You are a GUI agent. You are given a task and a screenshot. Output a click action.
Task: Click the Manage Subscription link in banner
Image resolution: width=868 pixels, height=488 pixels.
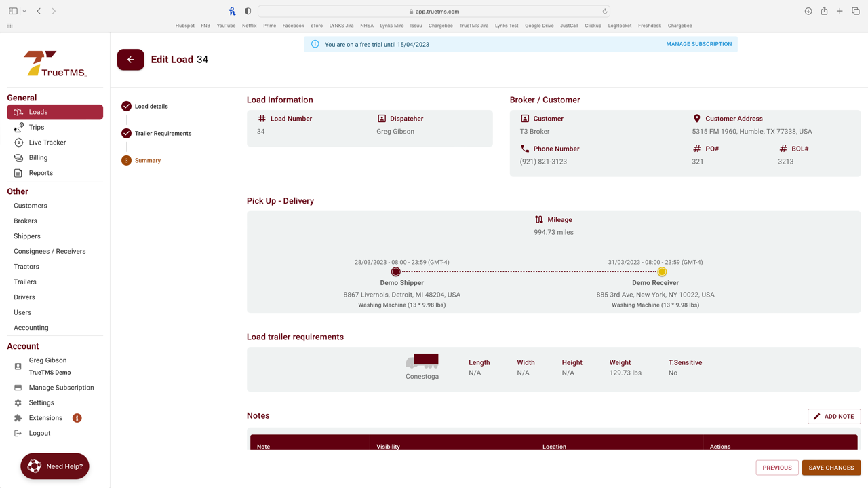(x=698, y=44)
